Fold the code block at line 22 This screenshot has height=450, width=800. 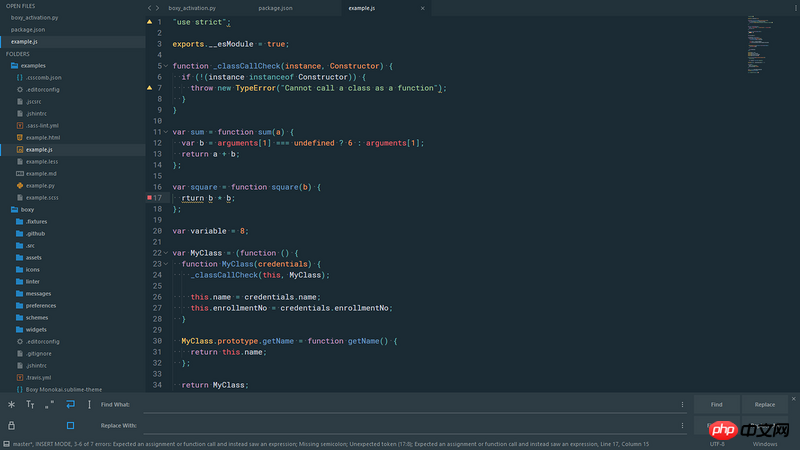coord(165,253)
